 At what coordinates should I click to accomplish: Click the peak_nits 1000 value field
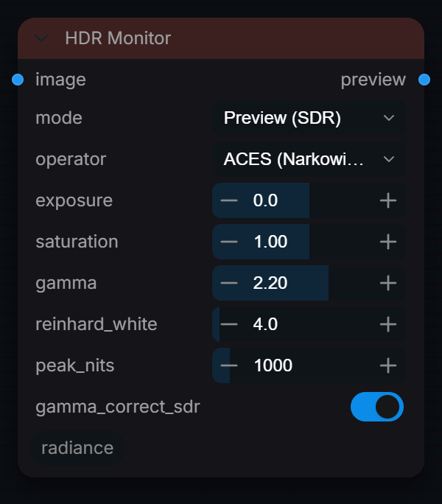(x=309, y=365)
